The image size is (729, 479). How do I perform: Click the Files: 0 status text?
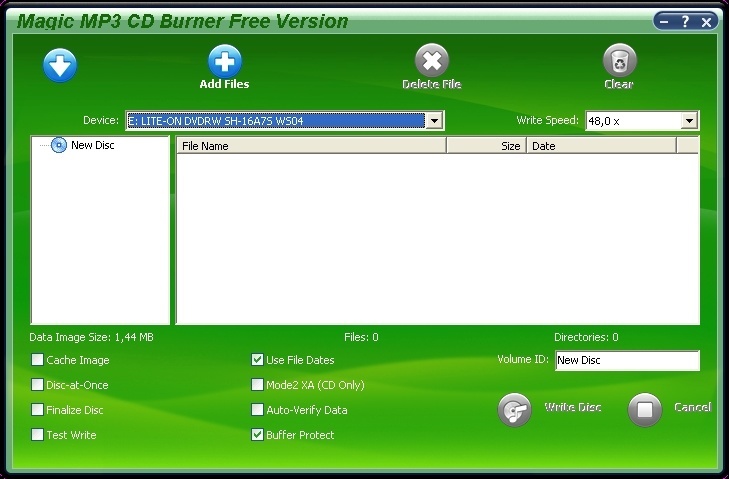tap(361, 337)
